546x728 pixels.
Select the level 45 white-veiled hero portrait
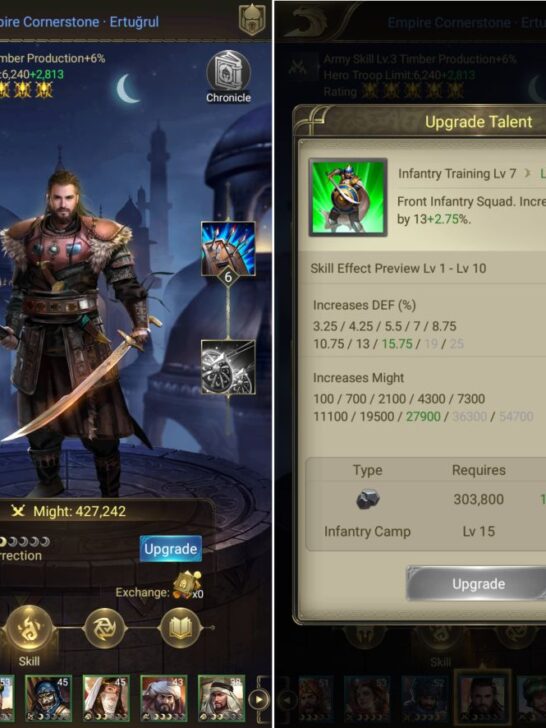[106, 698]
